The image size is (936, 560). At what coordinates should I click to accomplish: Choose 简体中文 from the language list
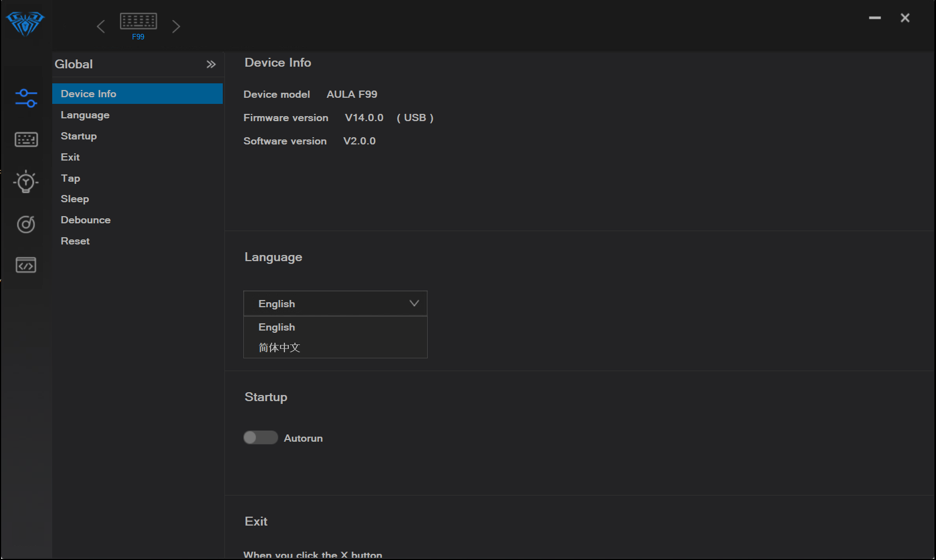point(279,348)
